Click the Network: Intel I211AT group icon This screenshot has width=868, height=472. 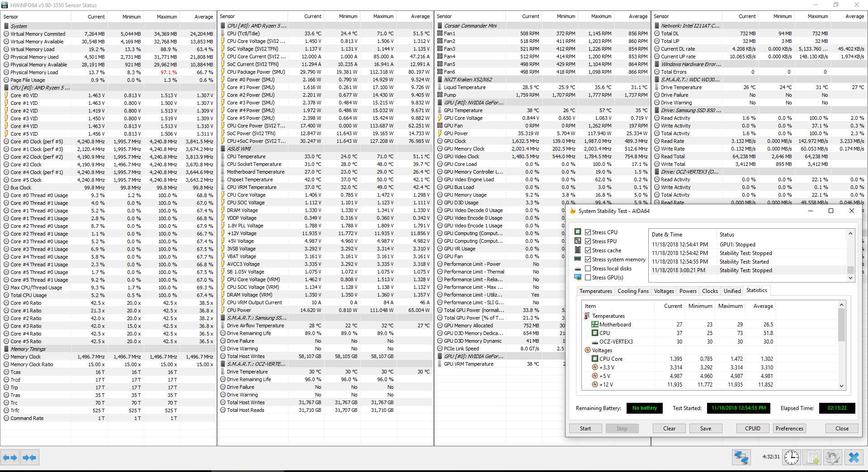(657, 26)
